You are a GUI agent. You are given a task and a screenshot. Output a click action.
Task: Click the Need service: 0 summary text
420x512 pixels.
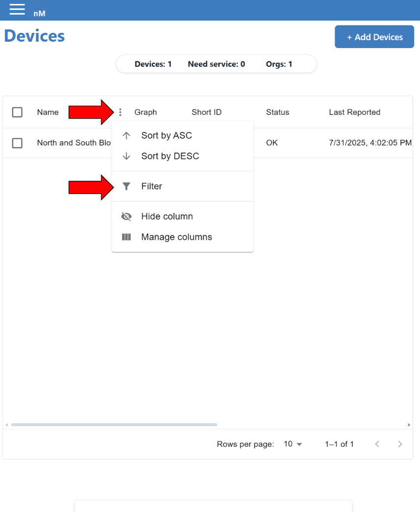216,64
